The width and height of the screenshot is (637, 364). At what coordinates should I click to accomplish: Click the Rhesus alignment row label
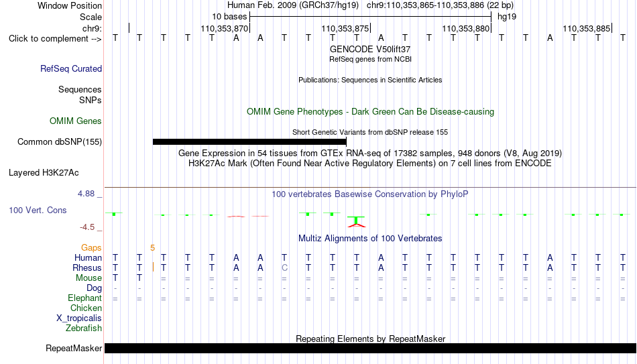[87, 268]
